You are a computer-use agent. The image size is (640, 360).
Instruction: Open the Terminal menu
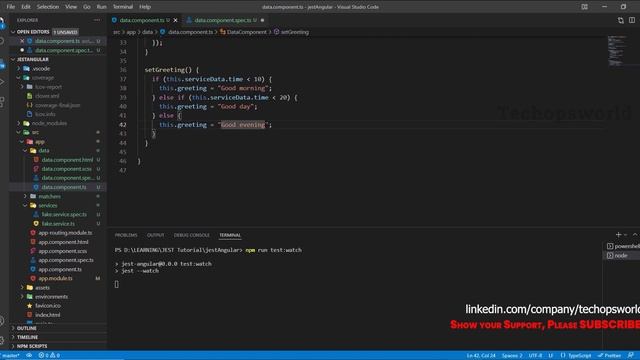123,7
